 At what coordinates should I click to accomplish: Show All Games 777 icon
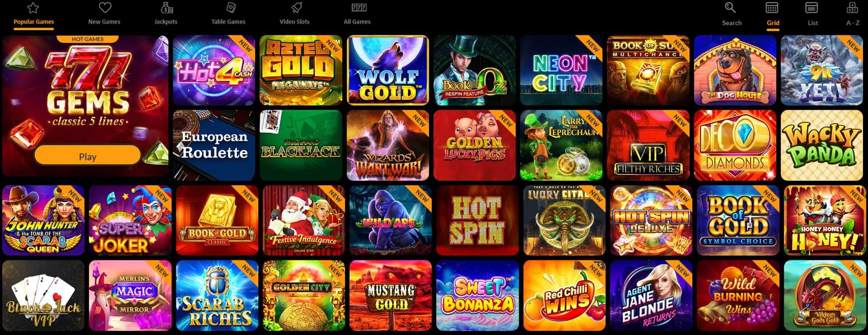[359, 7]
